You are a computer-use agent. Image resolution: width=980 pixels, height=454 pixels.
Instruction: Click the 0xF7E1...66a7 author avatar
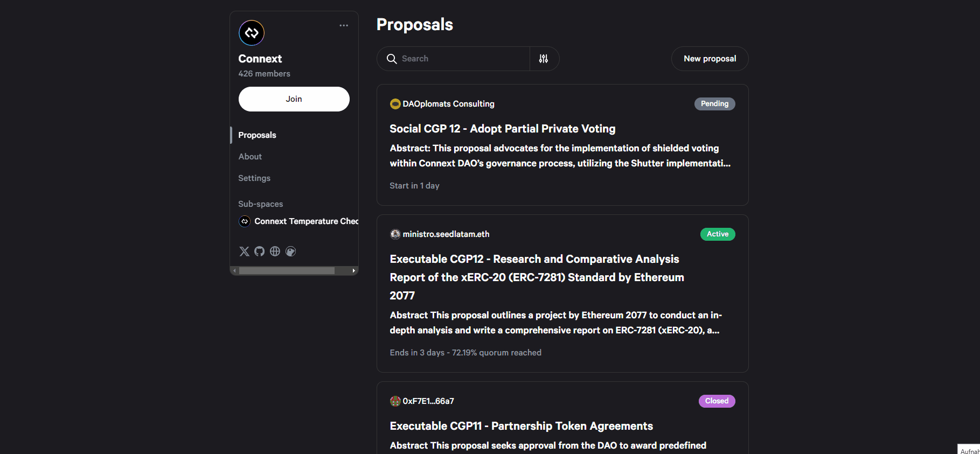(x=395, y=401)
